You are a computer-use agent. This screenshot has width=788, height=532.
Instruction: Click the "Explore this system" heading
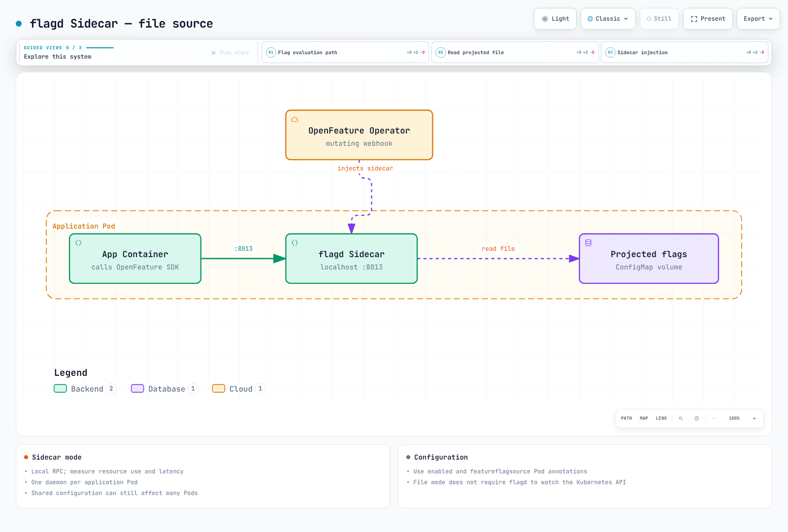58,57
